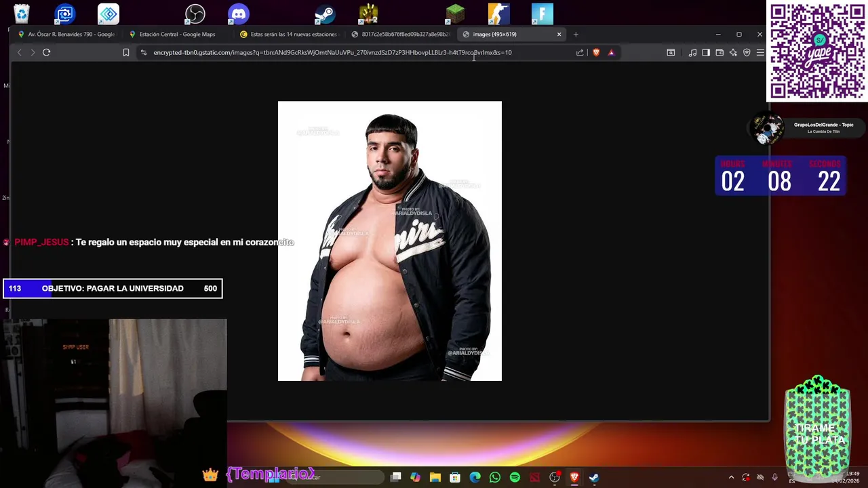
Task: Share this page from the address bar
Action: (580, 52)
